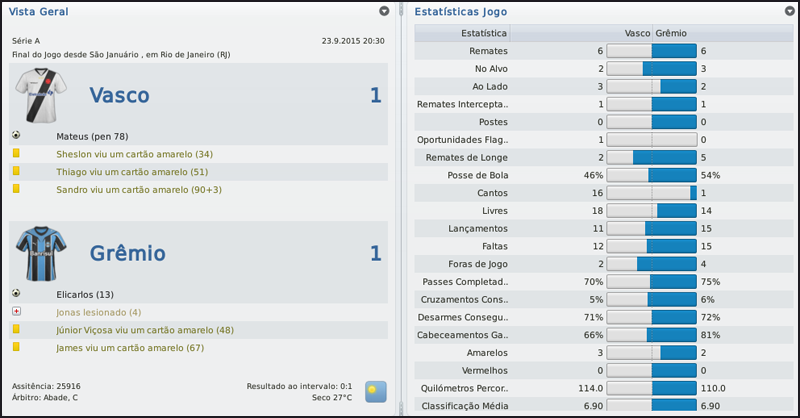
Task: Click the Vasco column header in statistics
Action: tap(636, 33)
